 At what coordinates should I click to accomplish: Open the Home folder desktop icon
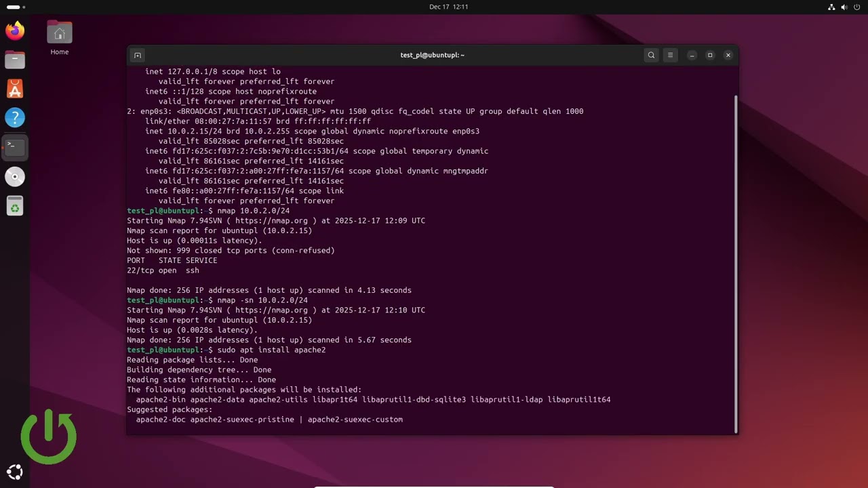(60, 38)
